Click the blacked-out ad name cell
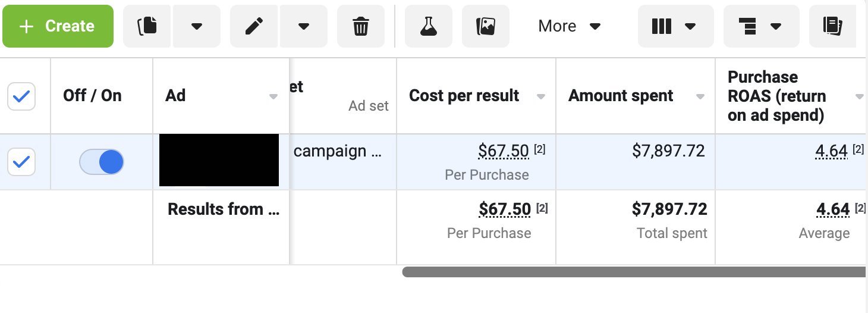This screenshot has width=868, height=313. (x=219, y=160)
